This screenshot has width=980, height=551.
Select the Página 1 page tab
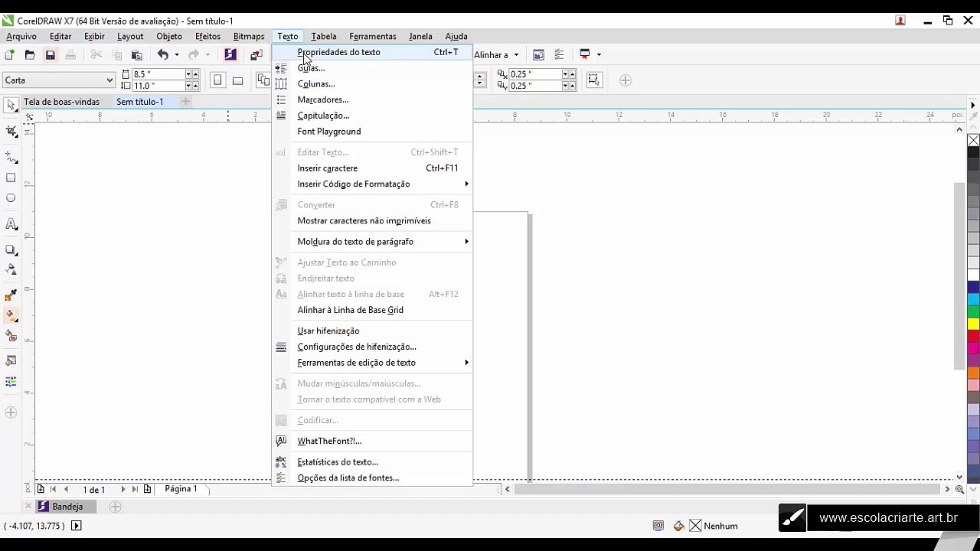click(181, 489)
